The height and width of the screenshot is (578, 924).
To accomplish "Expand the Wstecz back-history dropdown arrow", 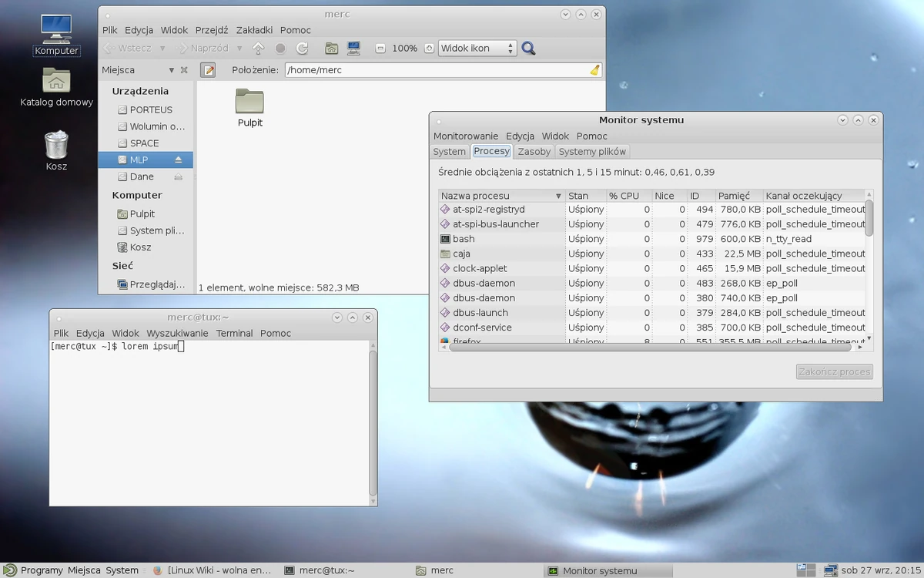I will pos(162,48).
